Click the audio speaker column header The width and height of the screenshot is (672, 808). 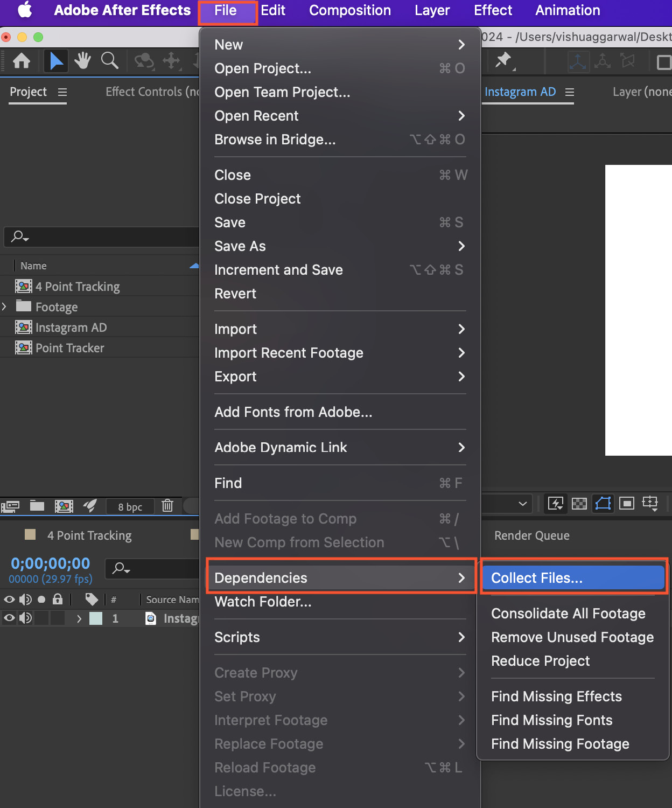25,599
